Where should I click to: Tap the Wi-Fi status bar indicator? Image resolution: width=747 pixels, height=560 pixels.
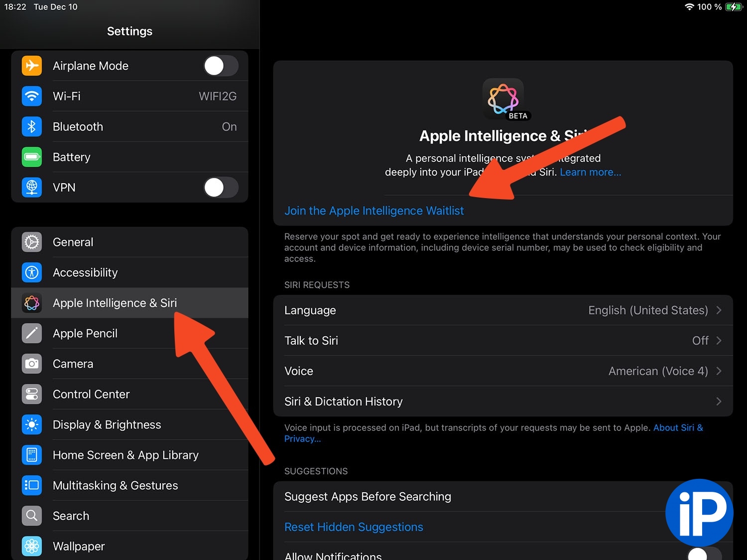coord(689,7)
